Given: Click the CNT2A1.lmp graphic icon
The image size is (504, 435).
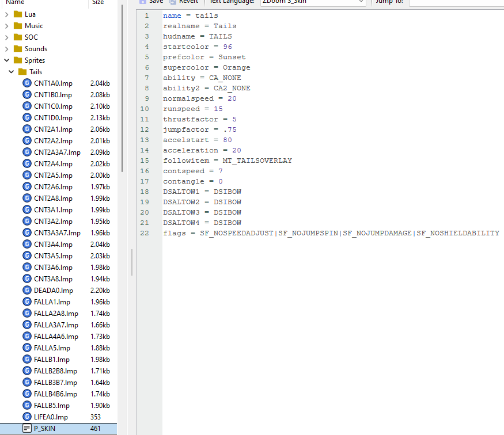Looking at the screenshot, I should pyautogui.click(x=27, y=129).
